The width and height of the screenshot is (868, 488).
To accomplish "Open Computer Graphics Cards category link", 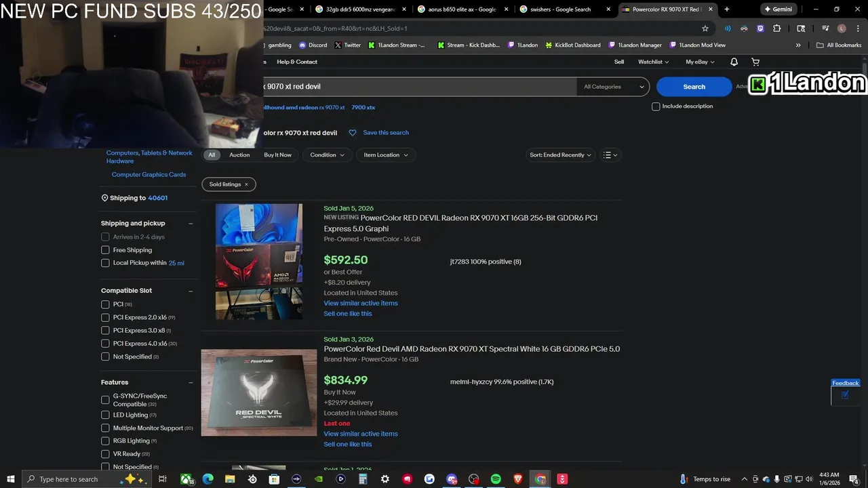I will 149,175.
